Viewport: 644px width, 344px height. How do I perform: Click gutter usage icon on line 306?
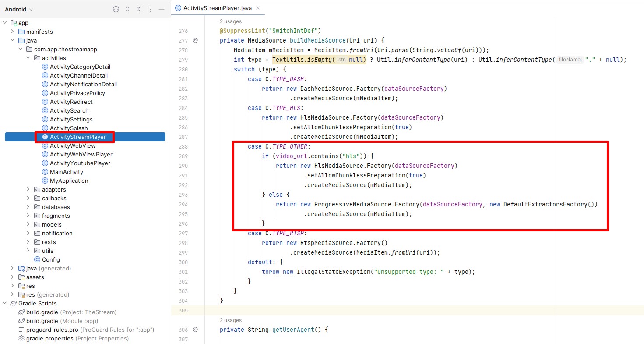[195, 330]
